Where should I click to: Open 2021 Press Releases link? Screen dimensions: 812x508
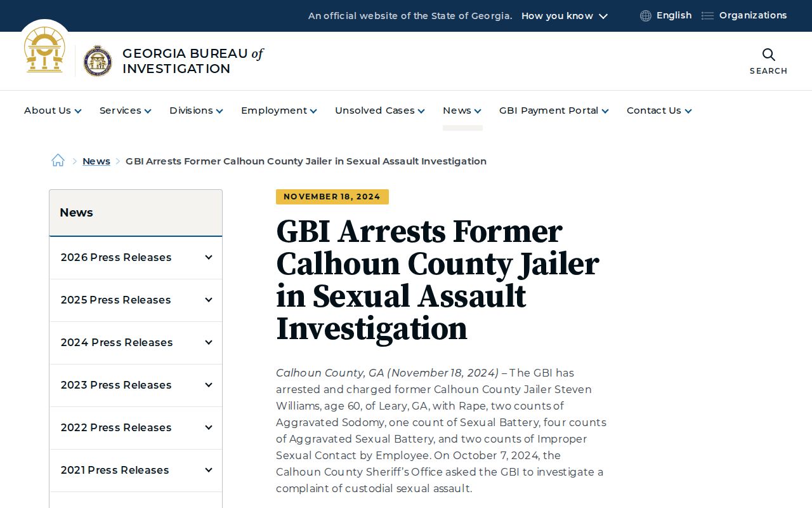[x=115, y=470]
